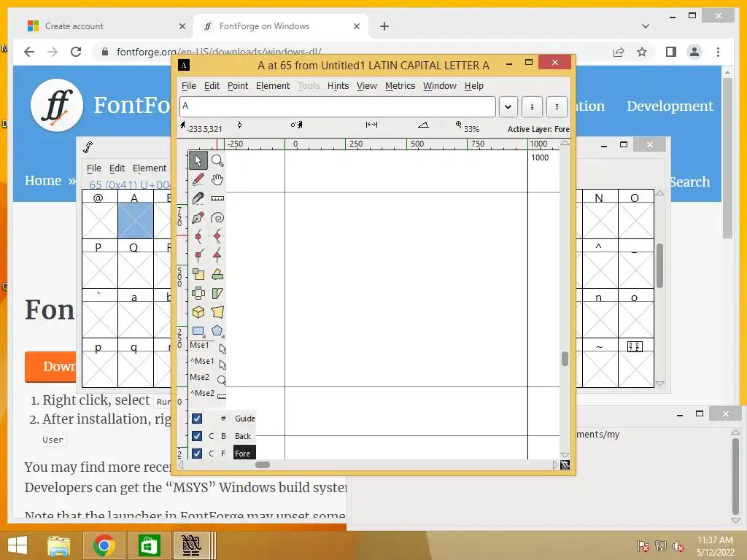Click previous word list arrow button

click(532, 106)
